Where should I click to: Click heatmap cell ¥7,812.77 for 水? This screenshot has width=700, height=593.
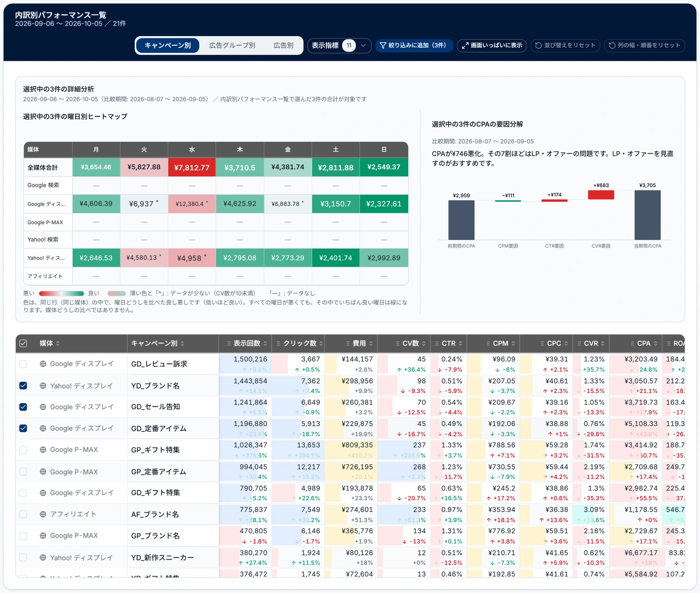point(192,167)
